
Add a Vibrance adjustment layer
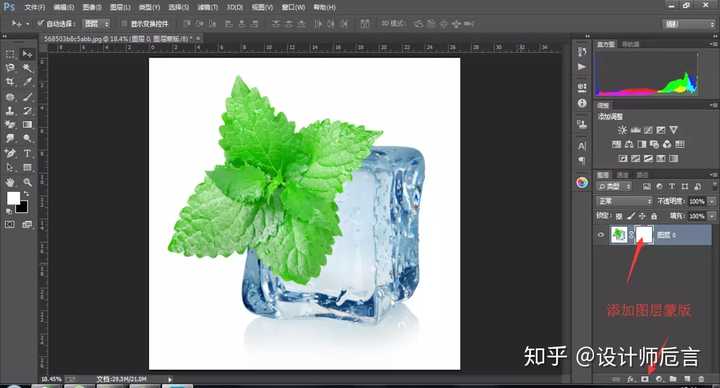click(x=674, y=130)
